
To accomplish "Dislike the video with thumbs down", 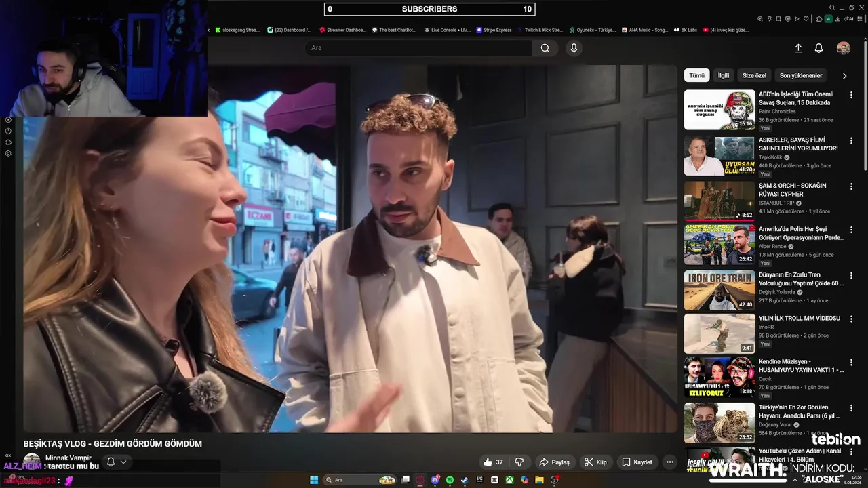I will (x=519, y=462).
